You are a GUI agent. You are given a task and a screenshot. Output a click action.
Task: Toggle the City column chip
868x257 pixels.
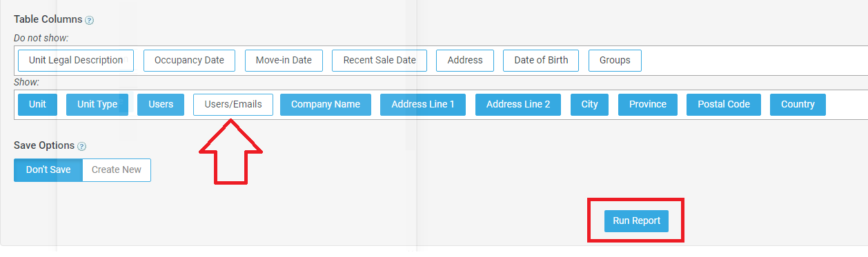(x=589, y=104)
